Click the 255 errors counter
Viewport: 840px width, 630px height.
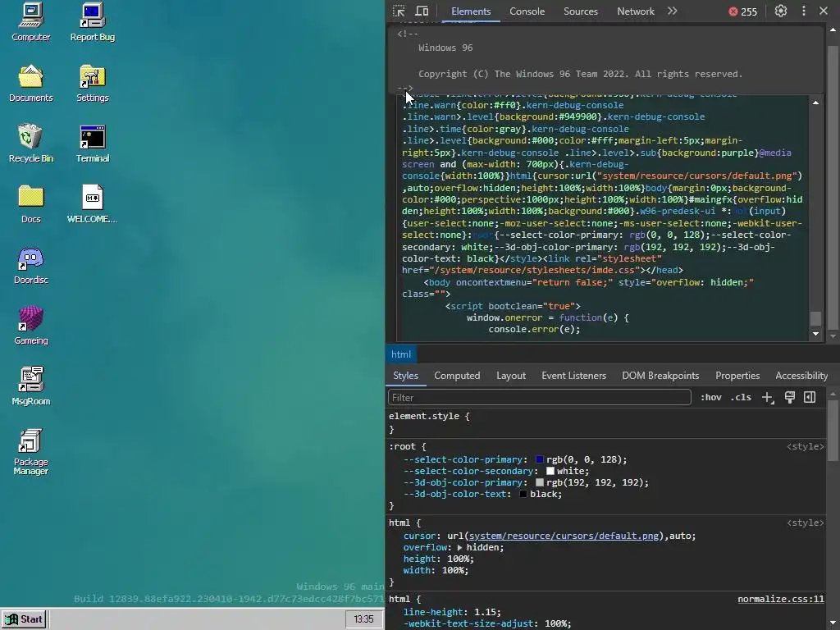pyautogui.click(x=743, y=11)
